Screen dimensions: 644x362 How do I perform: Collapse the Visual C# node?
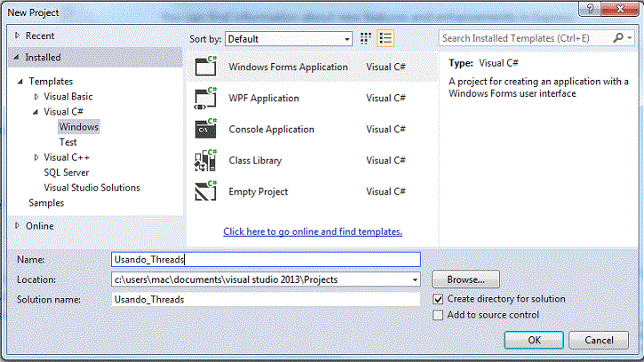pyautogui.click(x=36, y=112)
